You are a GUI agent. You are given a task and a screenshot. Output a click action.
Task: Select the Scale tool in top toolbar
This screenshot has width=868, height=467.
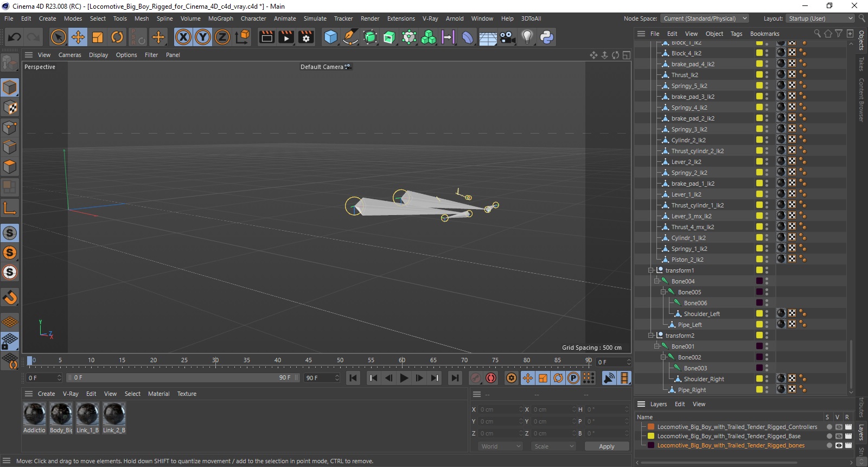[98, 37]
